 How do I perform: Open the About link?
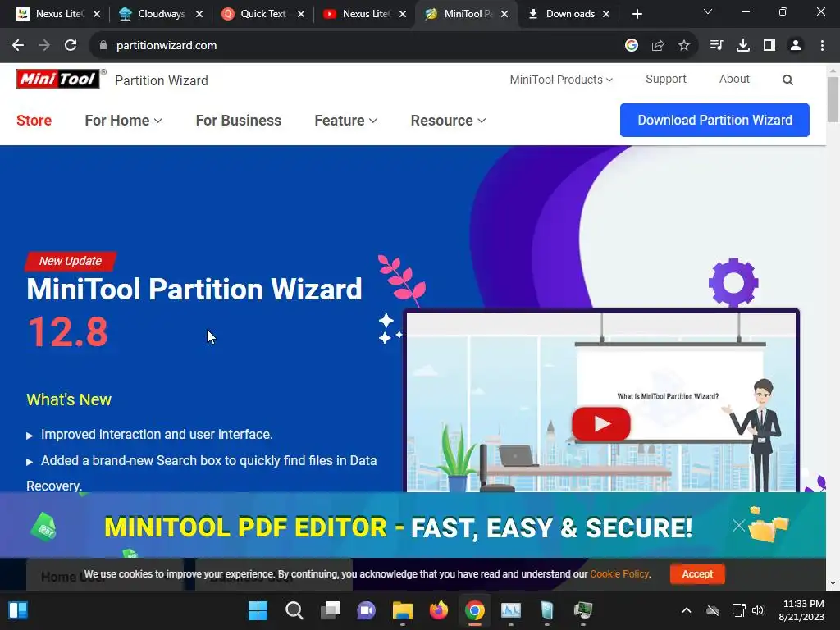point(734,80)
